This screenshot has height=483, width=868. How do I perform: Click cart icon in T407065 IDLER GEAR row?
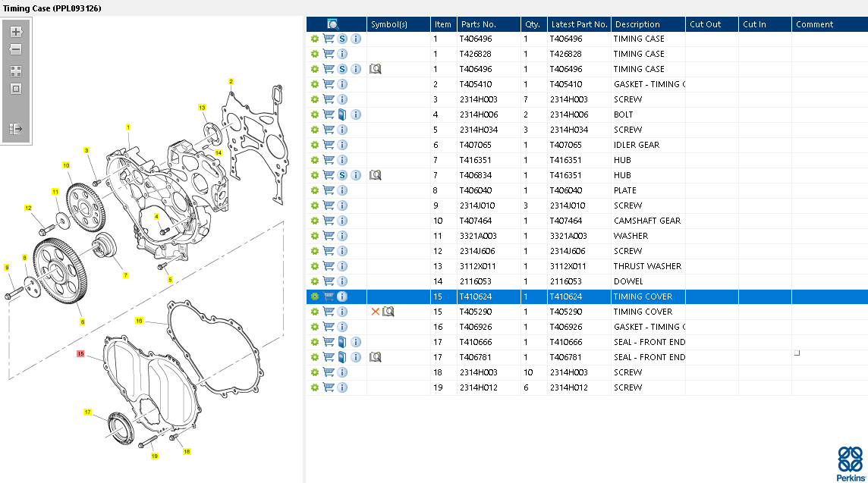[329, 145]
